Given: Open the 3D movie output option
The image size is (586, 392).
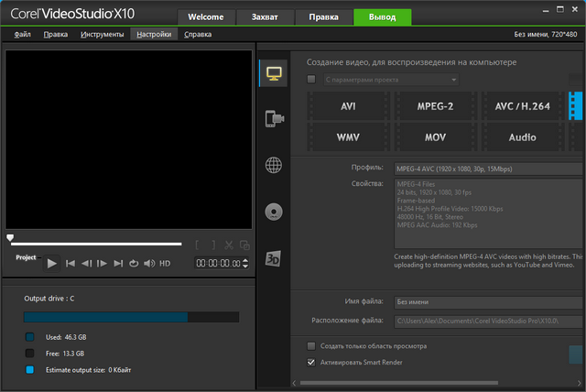Looking at the screenshot, I should (273, 258).
